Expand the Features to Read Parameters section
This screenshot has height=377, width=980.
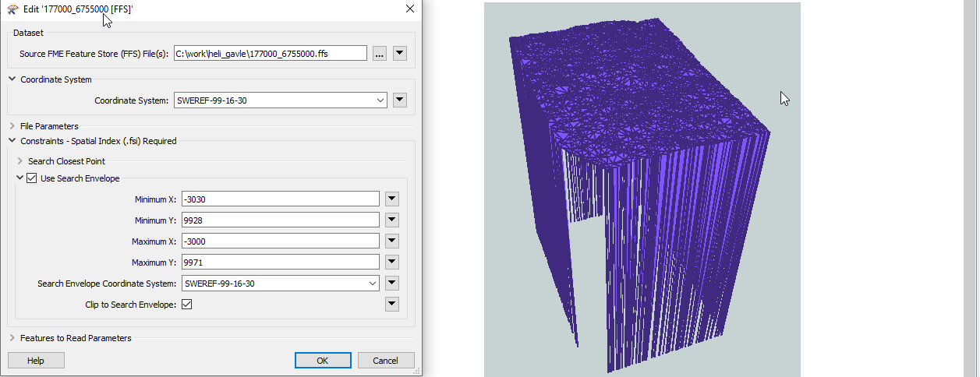(x=12, y=338)
